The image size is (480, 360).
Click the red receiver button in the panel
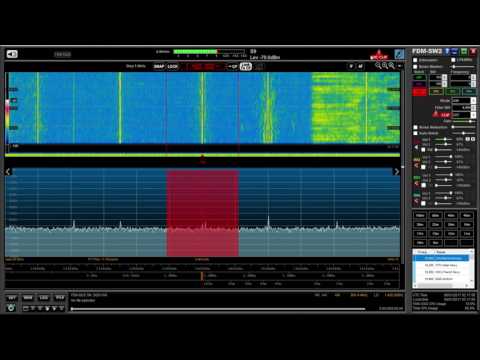pyautogui.click(x=420, y=92)
